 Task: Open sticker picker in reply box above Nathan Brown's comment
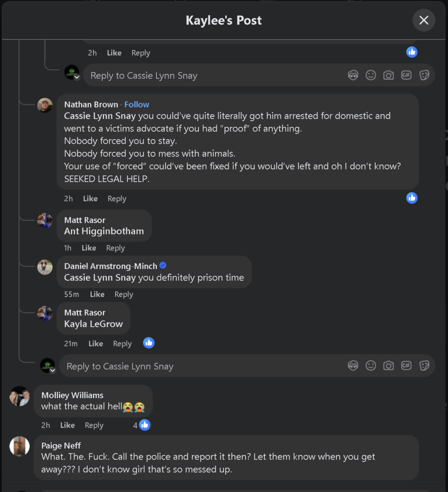[424, 75]
